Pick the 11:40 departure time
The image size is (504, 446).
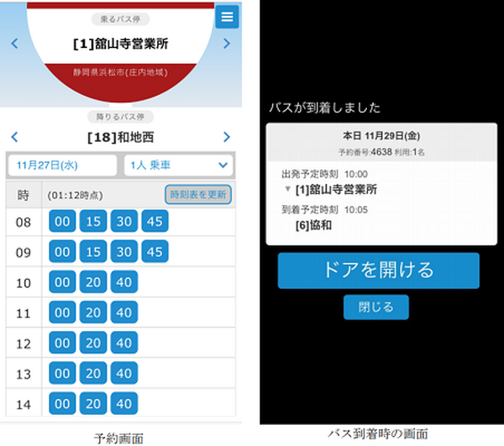point(123,312)
